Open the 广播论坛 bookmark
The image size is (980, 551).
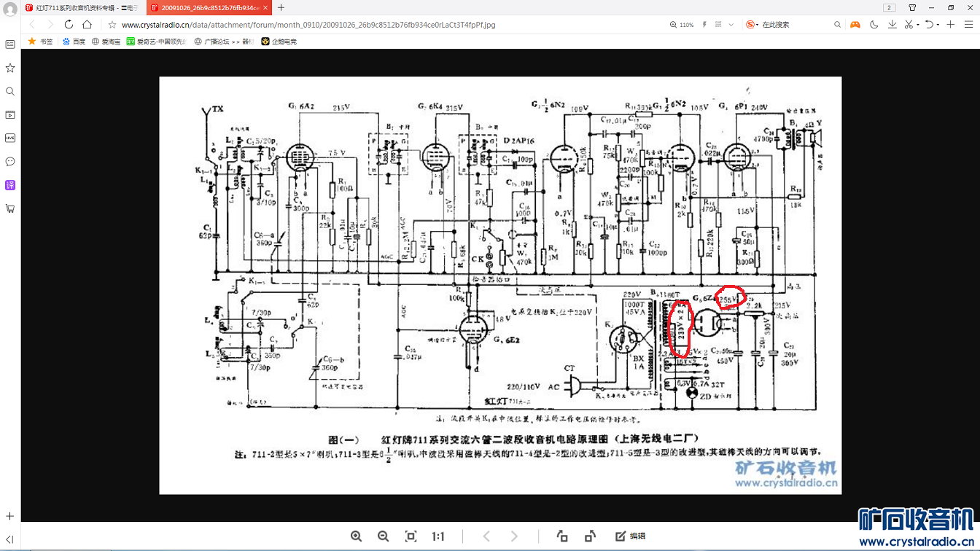pyautogui.click(x=223, y=42)
